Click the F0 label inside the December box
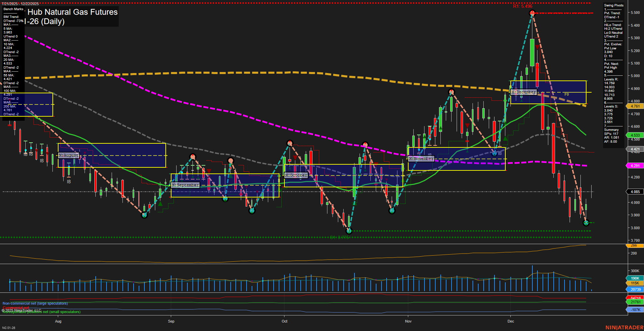The image size is (644, 331). click(x=567, y=94)
